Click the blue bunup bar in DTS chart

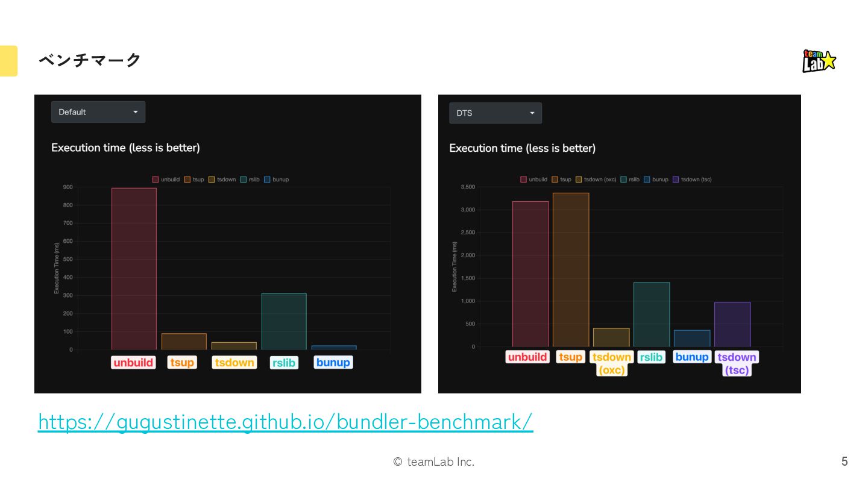[x=692, y=339]
